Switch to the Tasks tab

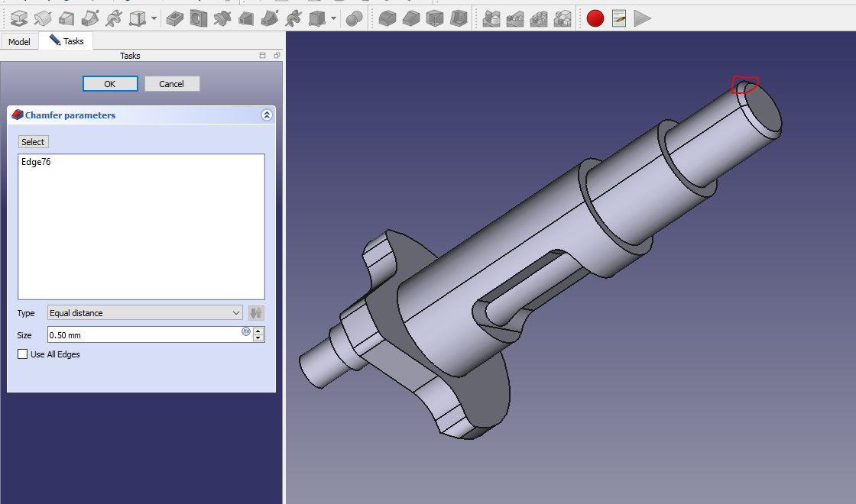coord(67,41)
